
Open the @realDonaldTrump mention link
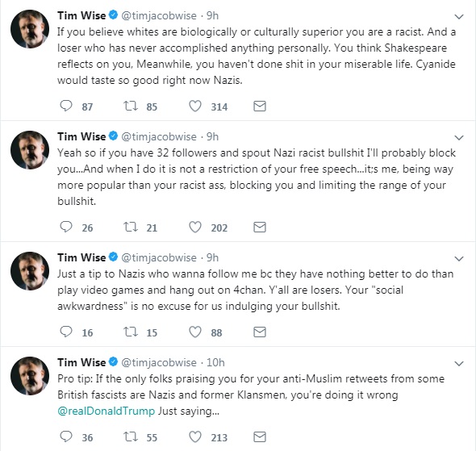point(106,411)
